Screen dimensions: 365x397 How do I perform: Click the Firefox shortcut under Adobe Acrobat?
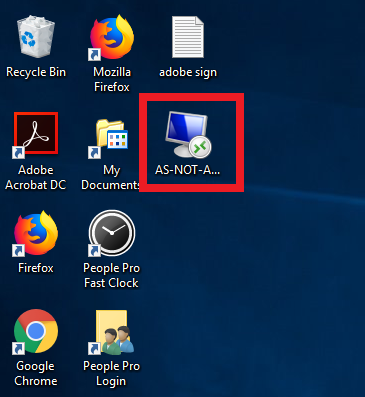tap(36, 233)
